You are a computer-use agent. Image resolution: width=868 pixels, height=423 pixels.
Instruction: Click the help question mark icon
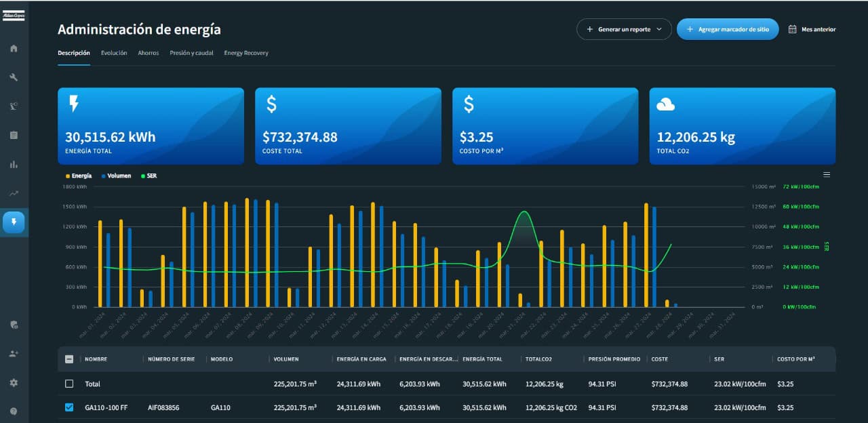tap(14, 411)
